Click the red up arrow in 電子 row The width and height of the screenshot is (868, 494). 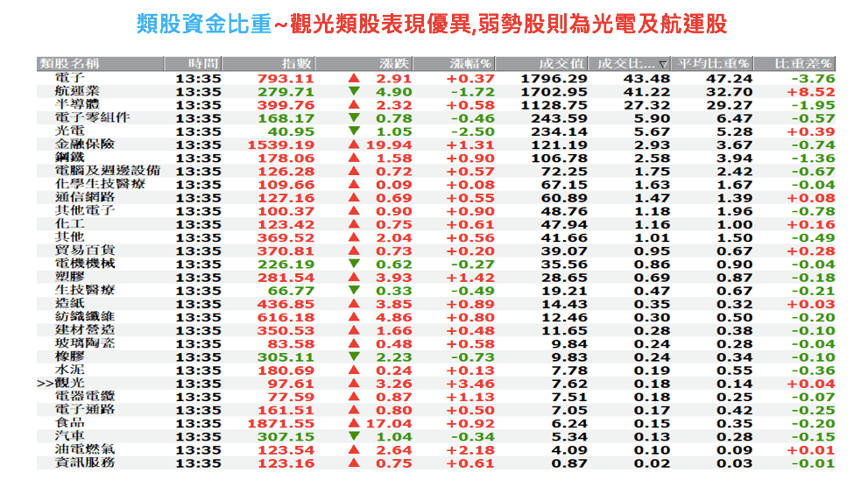[354, 78]
